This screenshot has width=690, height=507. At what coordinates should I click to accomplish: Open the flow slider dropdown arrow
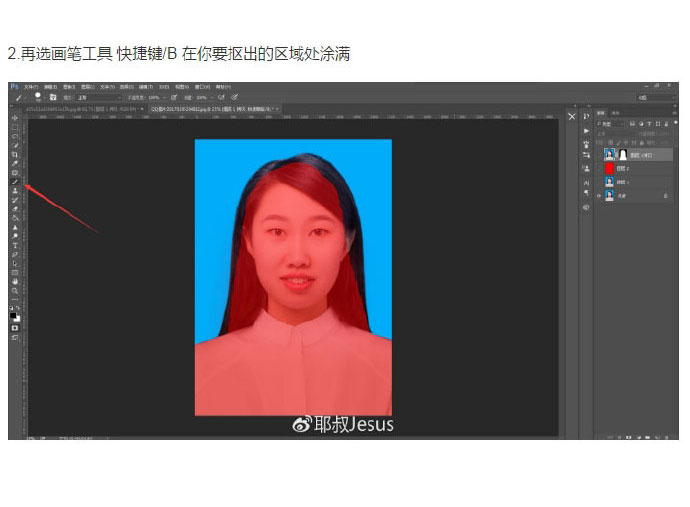(212, 97)
